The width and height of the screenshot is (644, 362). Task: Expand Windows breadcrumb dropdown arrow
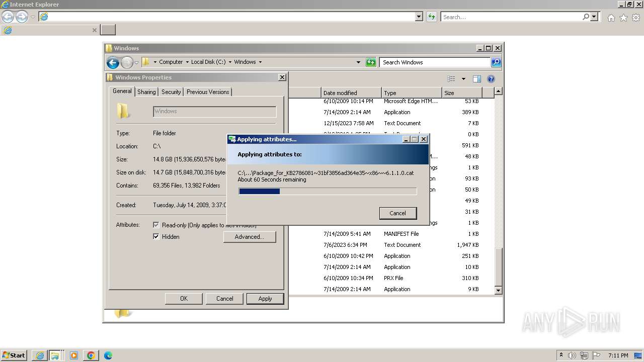coord(260,62)
